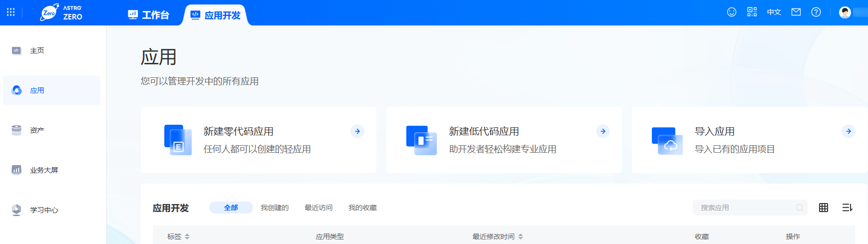Click the arrow on 新建零代码应用 card
Image resolution: width=868 pixels, height=244 pixels.
(x=357, y=131)
